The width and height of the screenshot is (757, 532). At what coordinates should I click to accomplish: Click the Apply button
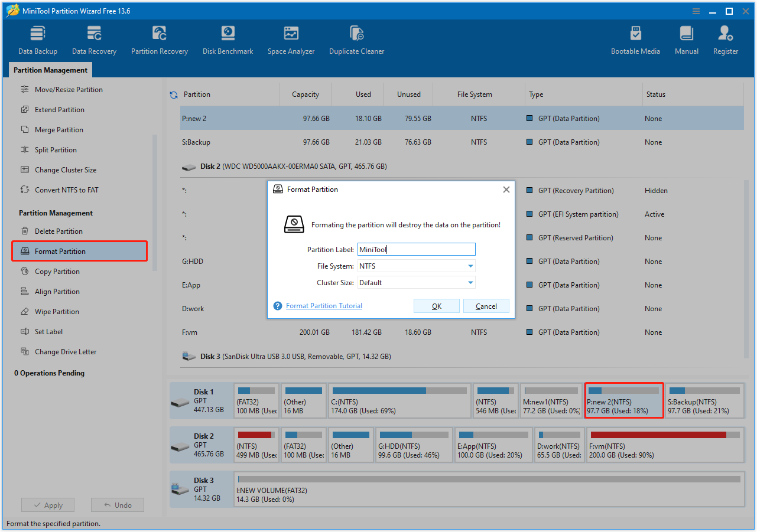point(48,505)
